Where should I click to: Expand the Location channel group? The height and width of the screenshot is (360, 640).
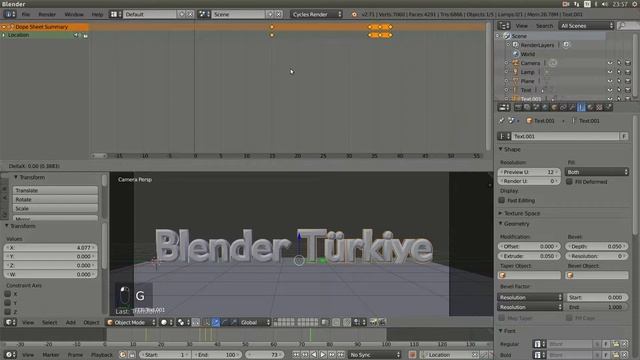4,35
